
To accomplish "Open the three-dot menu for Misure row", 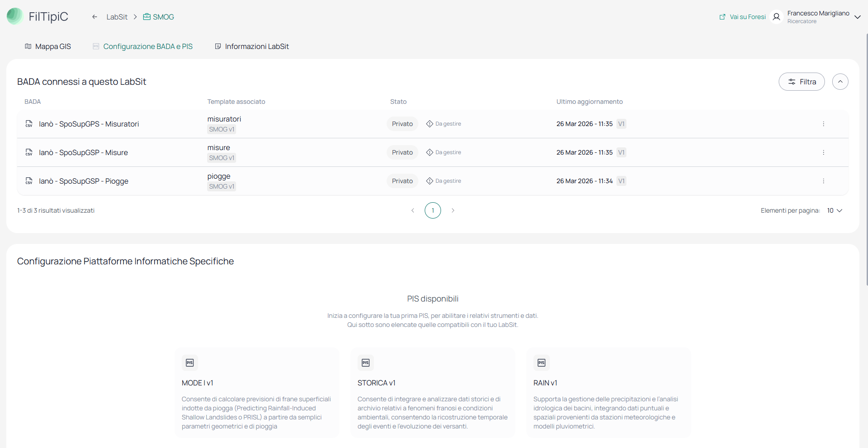I will tap(824, 152).
